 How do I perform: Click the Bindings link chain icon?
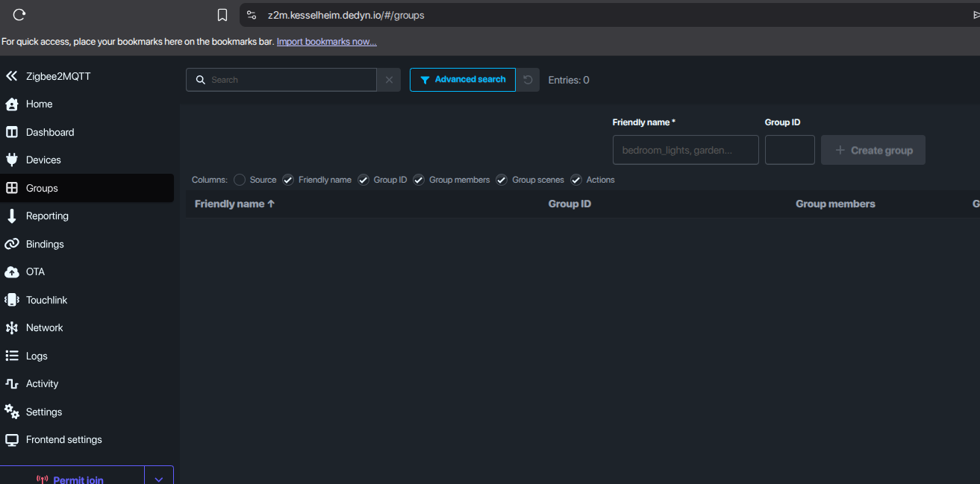point(11,244)
